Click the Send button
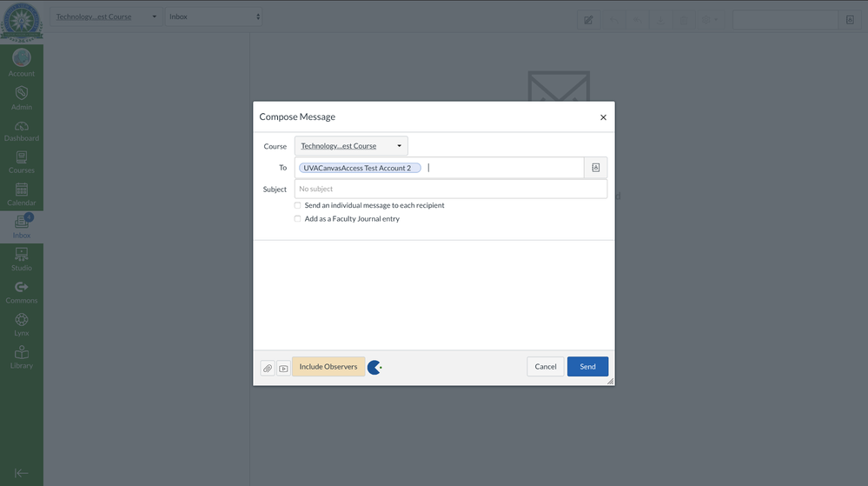Viewport: 868px width, 486px height. point(587,367)
